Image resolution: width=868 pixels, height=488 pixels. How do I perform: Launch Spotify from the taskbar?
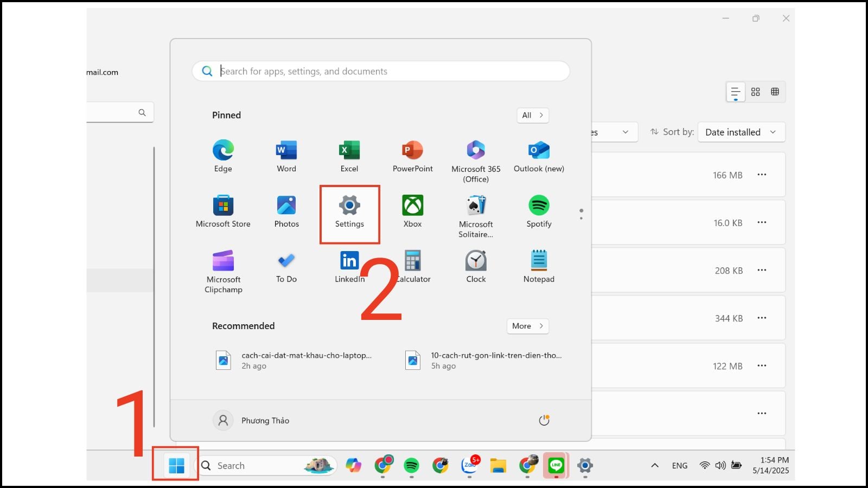412,465
